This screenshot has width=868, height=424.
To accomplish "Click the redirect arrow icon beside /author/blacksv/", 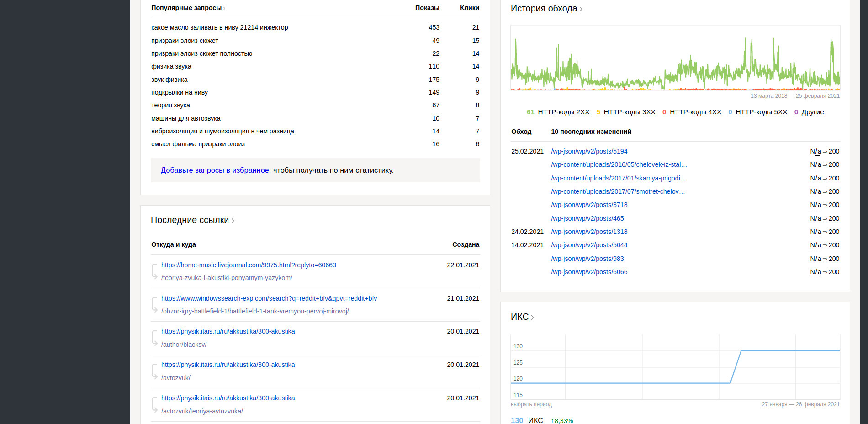I will click(x=155, y=338).
